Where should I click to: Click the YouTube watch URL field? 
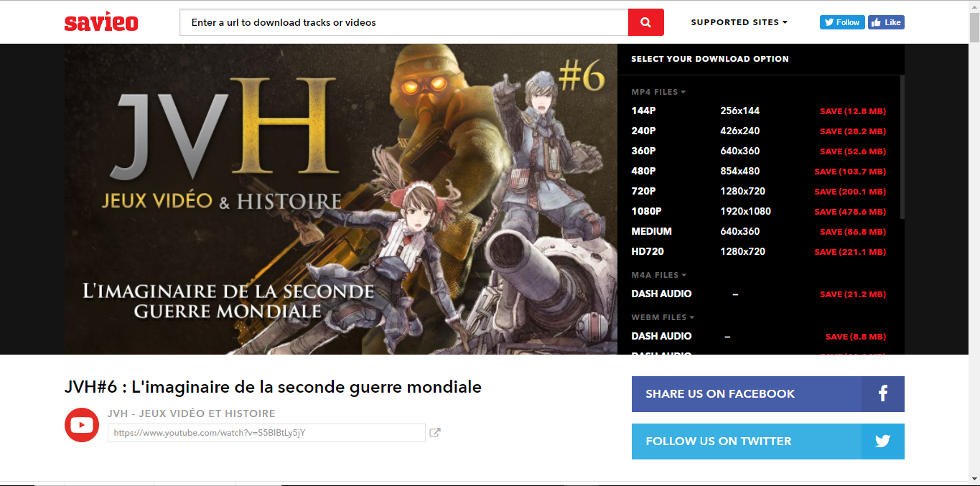coord(266,433)
